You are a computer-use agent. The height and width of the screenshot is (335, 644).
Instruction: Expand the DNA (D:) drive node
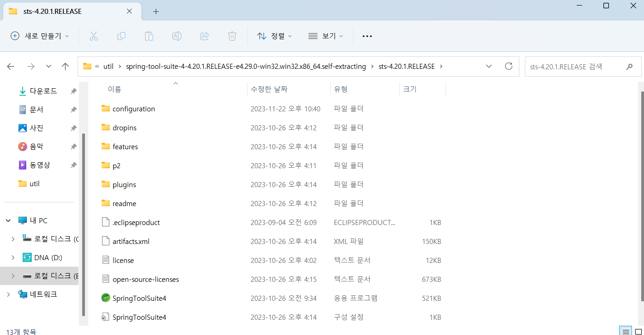pyautogui.click(x=13, y=257)
